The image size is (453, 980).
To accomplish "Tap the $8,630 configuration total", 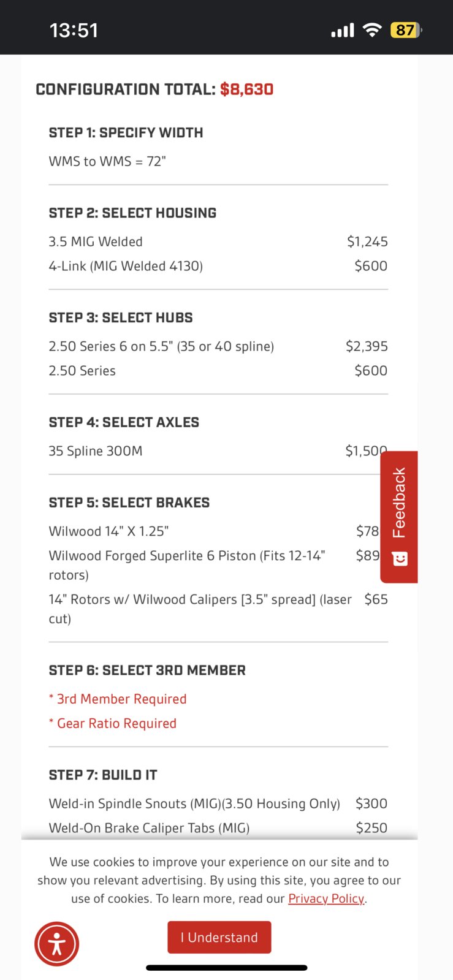I will tap(246, 89).
